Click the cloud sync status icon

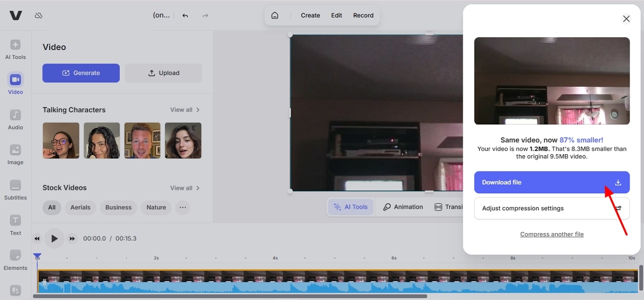(x=39, y=15)
